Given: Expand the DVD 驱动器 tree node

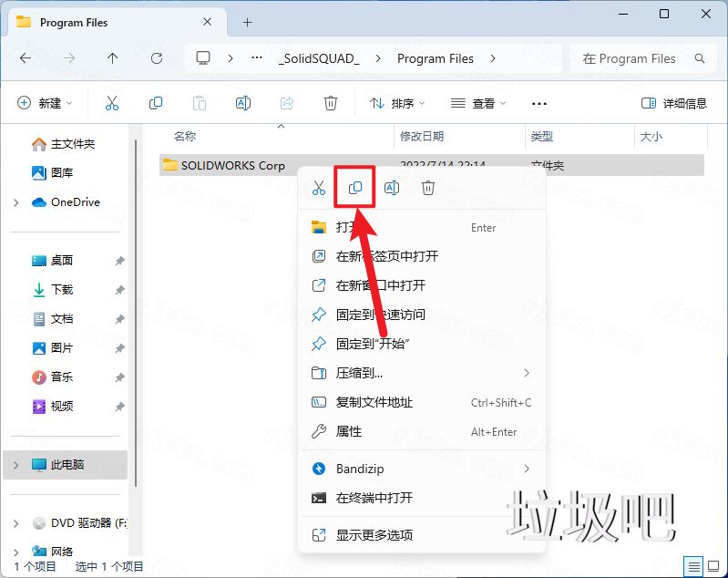Looking at the screenshot, I should tap(16, 523).
